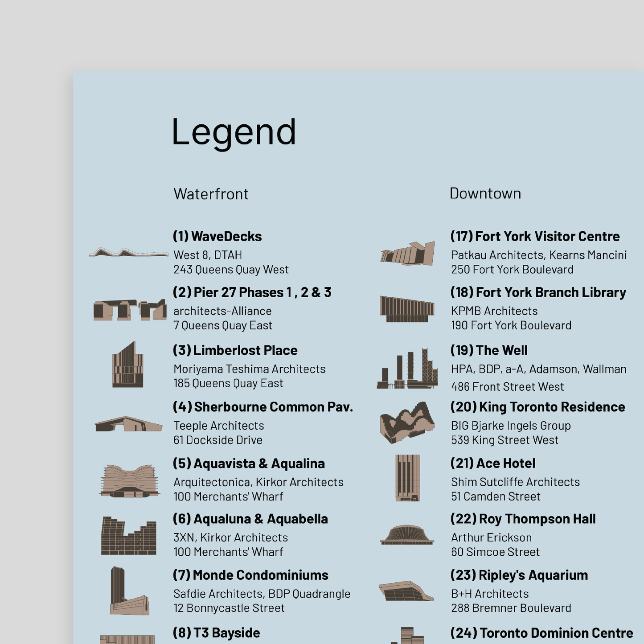Switch to the Waterfront section header
Image resolution: width=644 pixels, height=644 pixels.
click(x=211, y=194)
